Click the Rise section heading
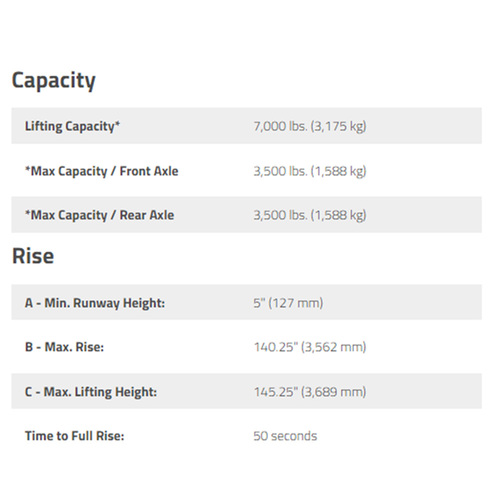500x500 pixels. pyautogui.click(x=33, y=256)
